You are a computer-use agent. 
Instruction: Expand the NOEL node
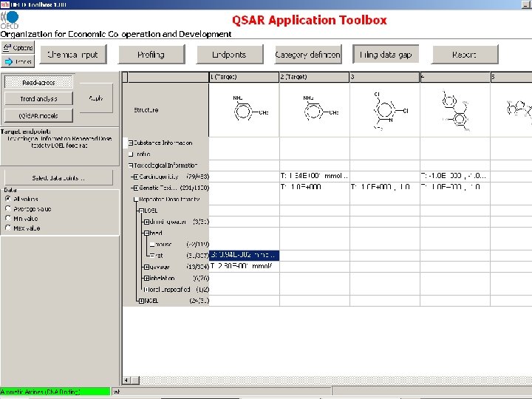[141, 301]
